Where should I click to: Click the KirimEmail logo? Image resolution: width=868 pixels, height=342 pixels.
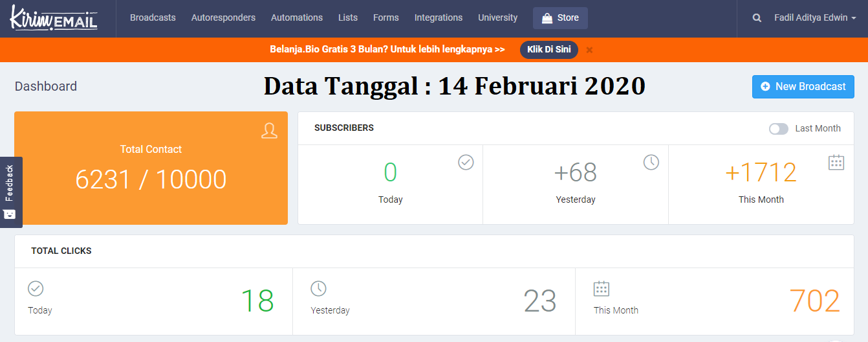click(x=54, y=18)
